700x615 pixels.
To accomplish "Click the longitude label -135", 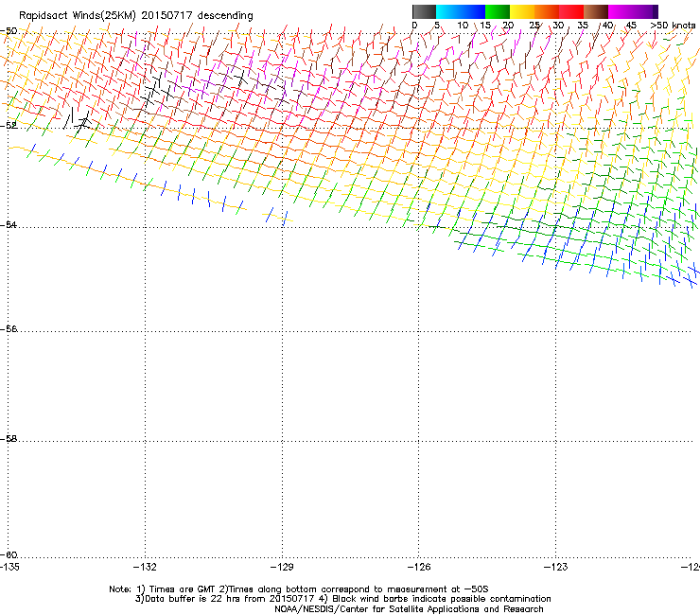I will 9,567.
